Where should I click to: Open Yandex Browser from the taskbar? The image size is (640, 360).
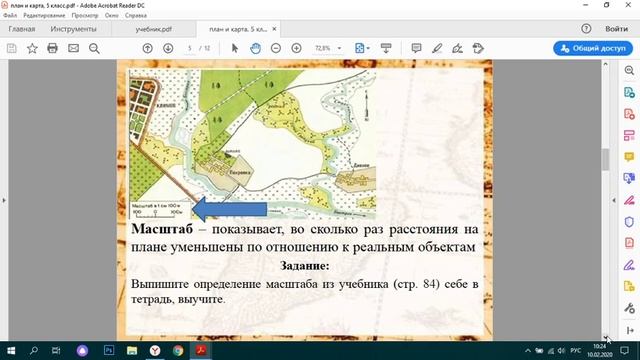click(x=155, y=351)
